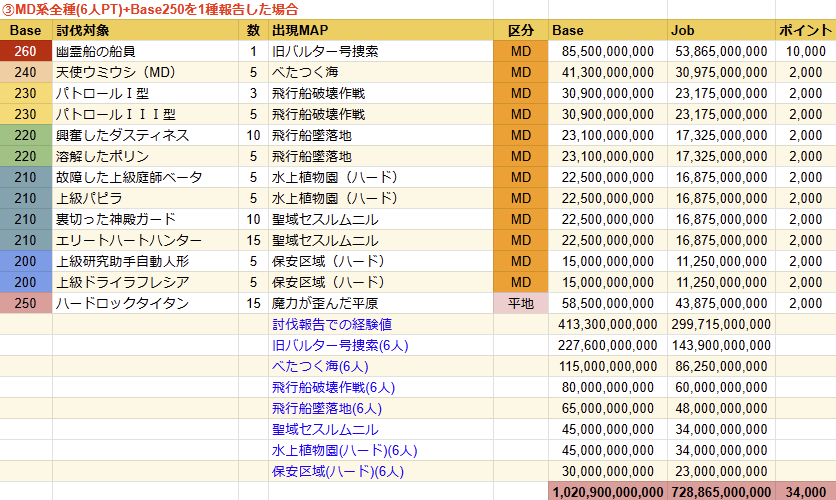Select the 250 base level cell
Screen dimensions: 836x500
coord(26,303)
